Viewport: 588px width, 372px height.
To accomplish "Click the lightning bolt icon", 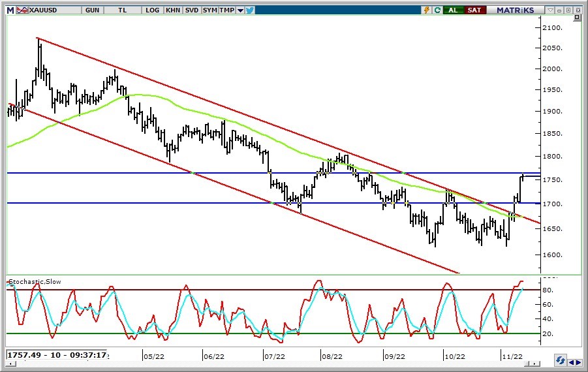I will pos(427,10).
